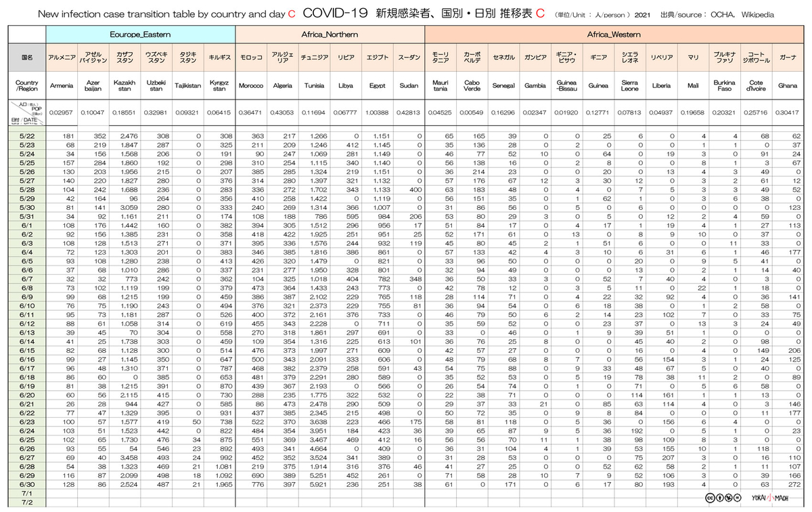Select the 'Kazakh stan' column header

[x=125, y=86]
